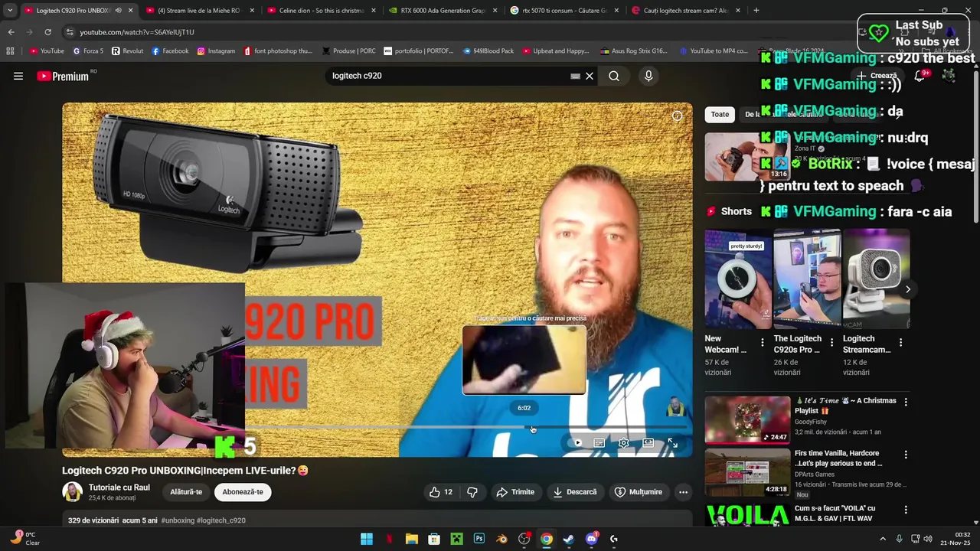This screenshot has width=980, height=551.
Task: Toggle subtitles in the video player
Action: [599, 442]
